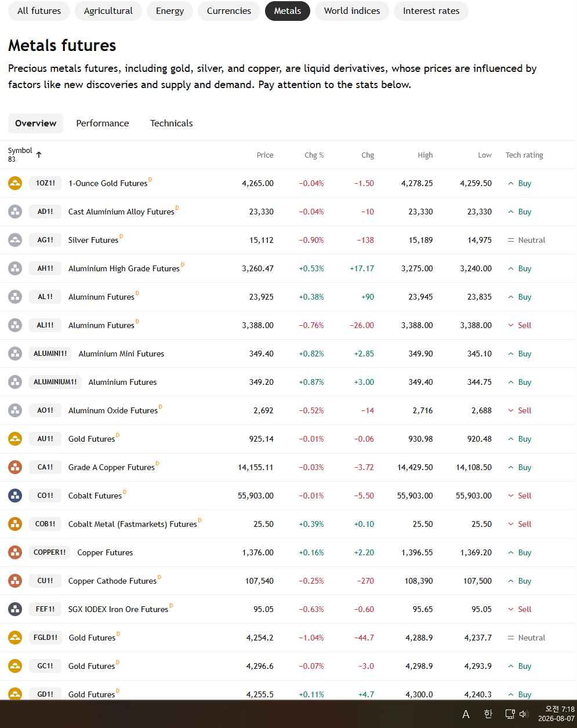Select the Metals futures category
The height and width of the screenshot is (728, 577).
(288, 11)
